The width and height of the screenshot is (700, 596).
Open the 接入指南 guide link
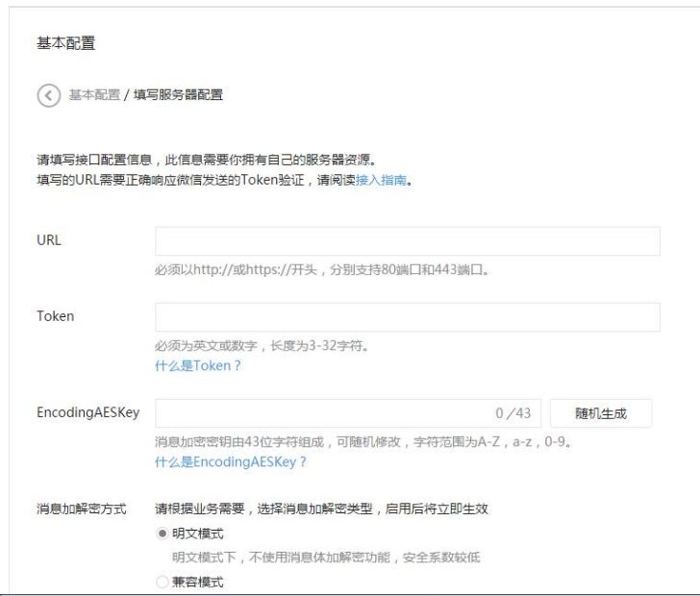pyautogui.click(x=381, y=181)
